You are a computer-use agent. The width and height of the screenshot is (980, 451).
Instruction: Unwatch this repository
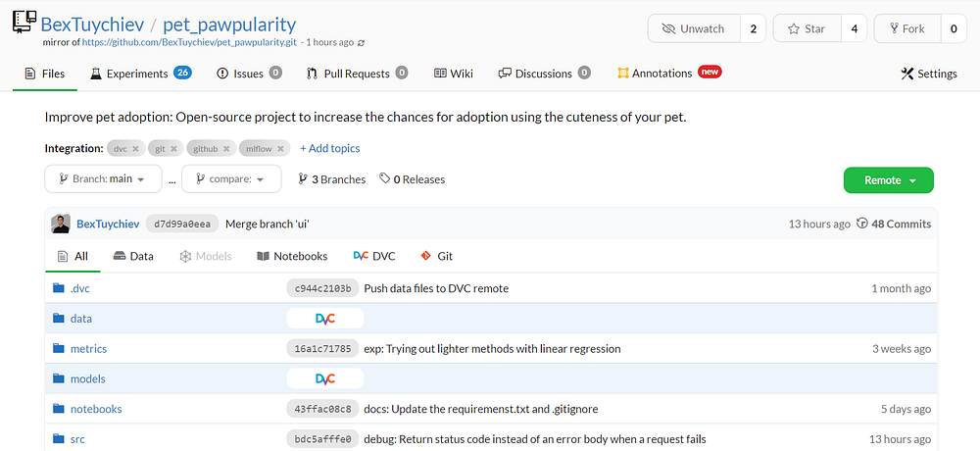(694, 28)
